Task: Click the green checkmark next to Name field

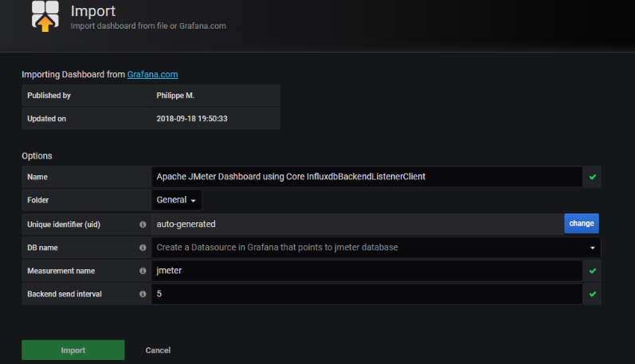Action: pos(593,177)
